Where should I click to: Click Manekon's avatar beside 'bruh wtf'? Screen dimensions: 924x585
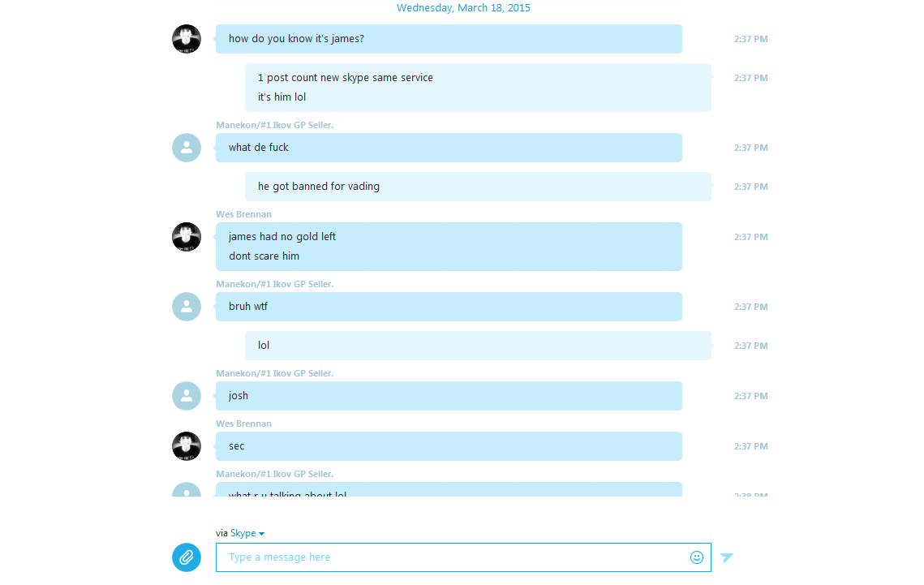(x=187, y=307)
